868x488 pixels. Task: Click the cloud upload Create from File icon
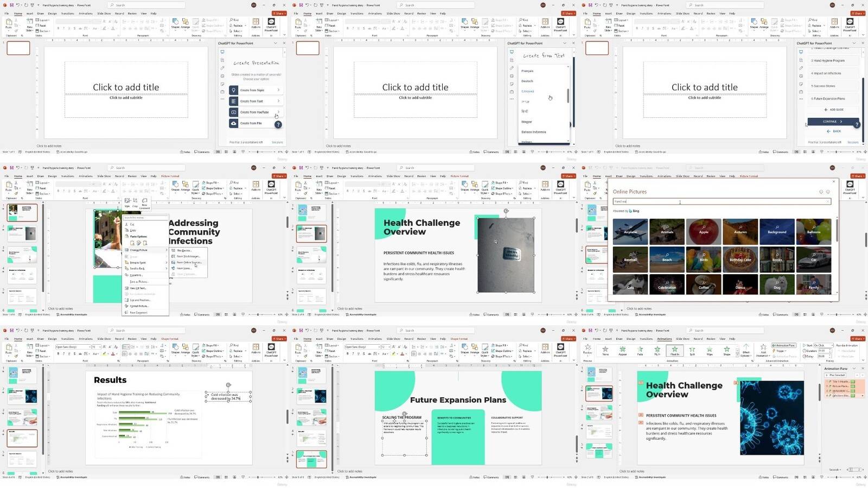click(x=233, y=123)
